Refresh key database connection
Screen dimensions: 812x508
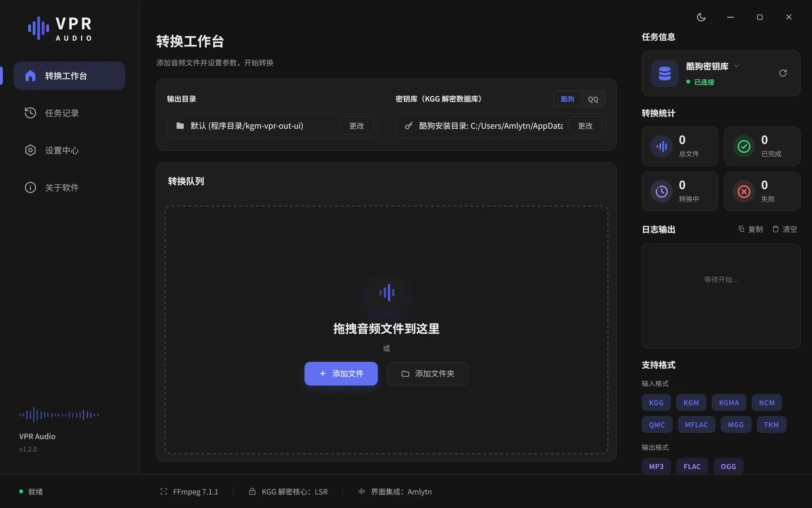(783, 73)
